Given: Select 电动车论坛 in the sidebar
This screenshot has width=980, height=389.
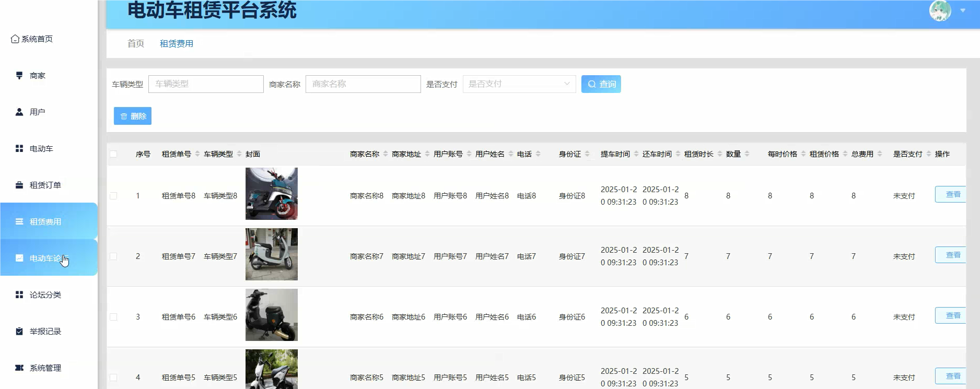Looking at the screenshot, I should 49,258.
